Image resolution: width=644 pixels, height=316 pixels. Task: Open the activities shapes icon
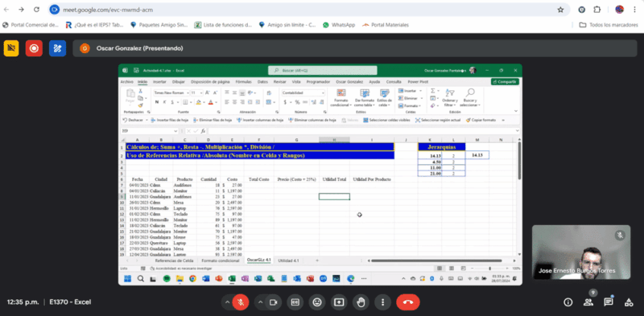[629, 302]
